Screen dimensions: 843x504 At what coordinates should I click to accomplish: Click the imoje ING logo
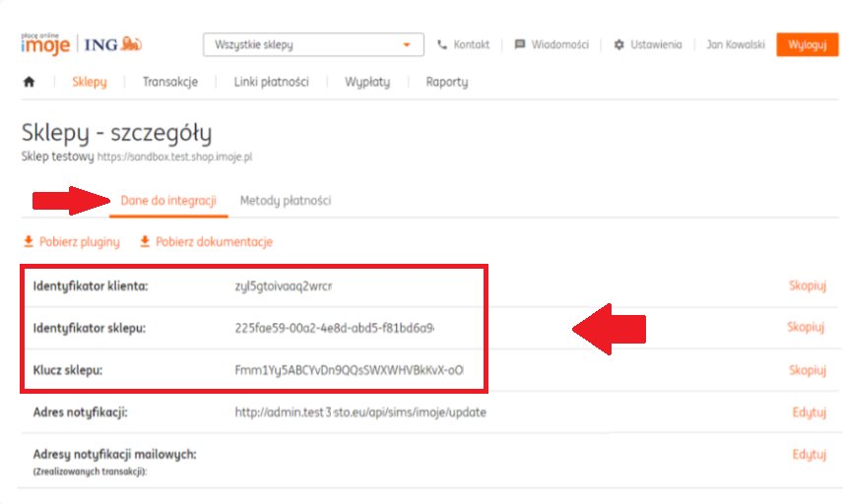coord(82,44)
